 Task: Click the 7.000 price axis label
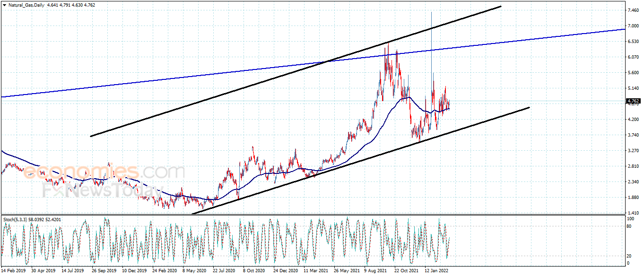(633, 26)
